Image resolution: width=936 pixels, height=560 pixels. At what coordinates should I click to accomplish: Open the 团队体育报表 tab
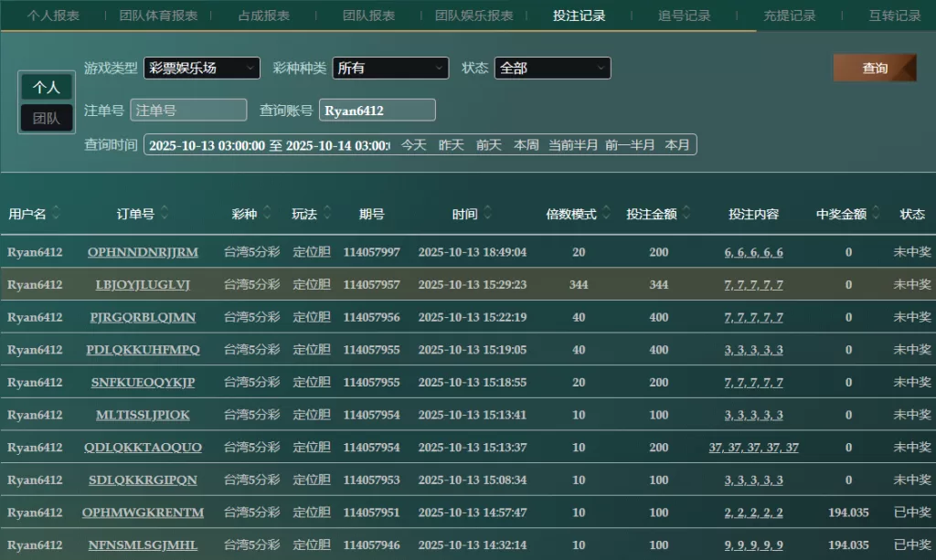(158, 16)
